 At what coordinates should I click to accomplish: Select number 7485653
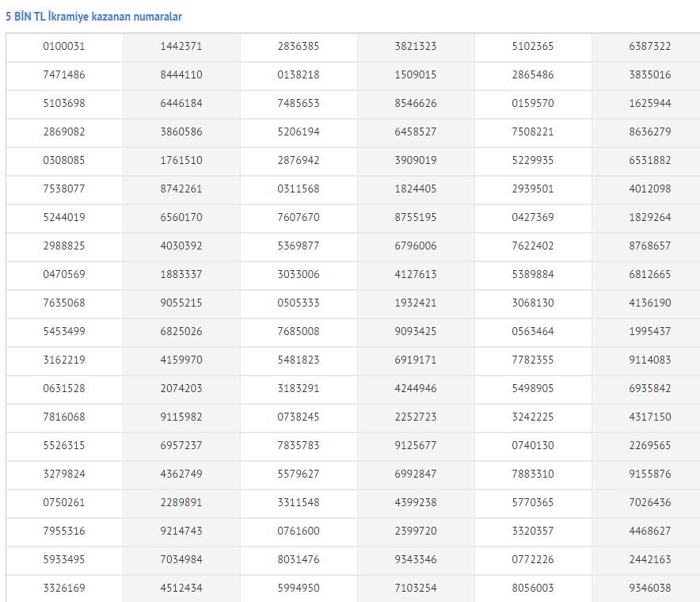pos(299,103)
